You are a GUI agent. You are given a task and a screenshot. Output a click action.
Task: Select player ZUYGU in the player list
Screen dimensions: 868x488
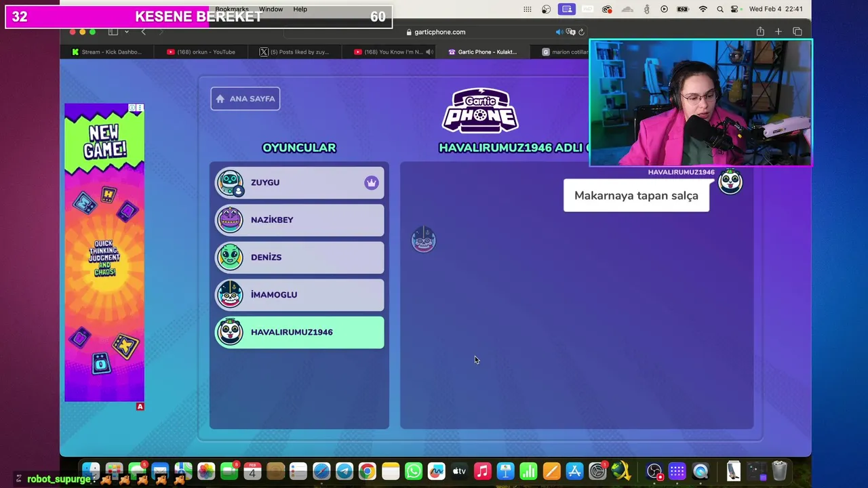300,182
